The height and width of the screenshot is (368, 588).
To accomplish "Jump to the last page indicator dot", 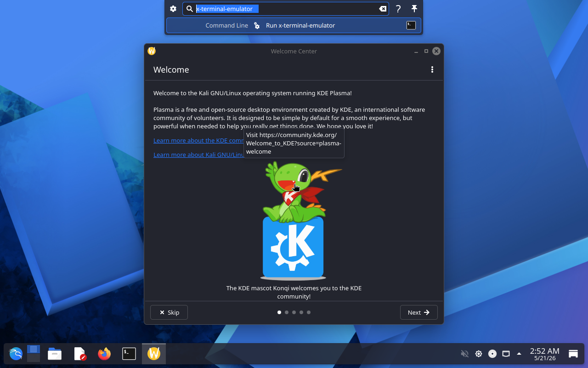I will [309, 312].
